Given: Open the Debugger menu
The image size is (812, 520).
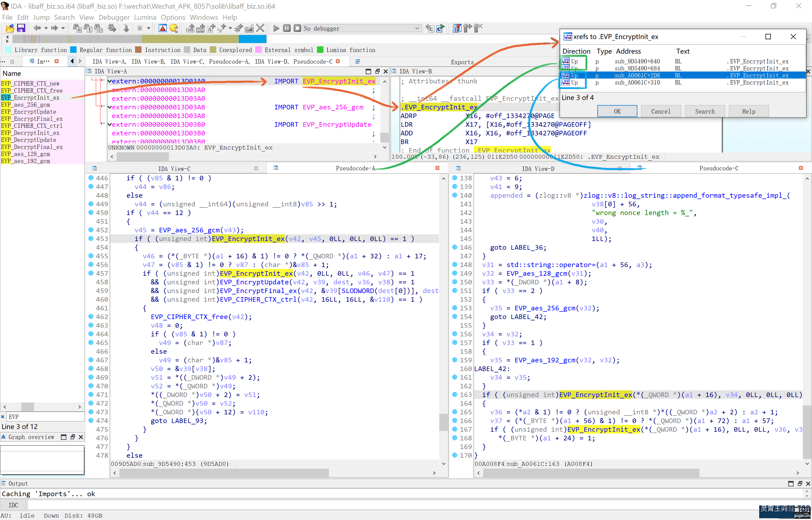Looking at the screenshot, I should click(x=114, y=17).
